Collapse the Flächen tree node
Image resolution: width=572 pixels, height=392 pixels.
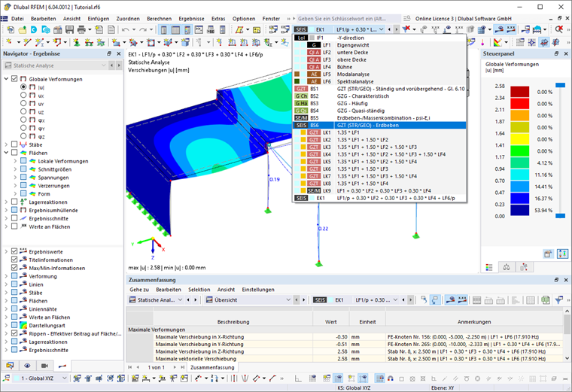click(6, 153)
